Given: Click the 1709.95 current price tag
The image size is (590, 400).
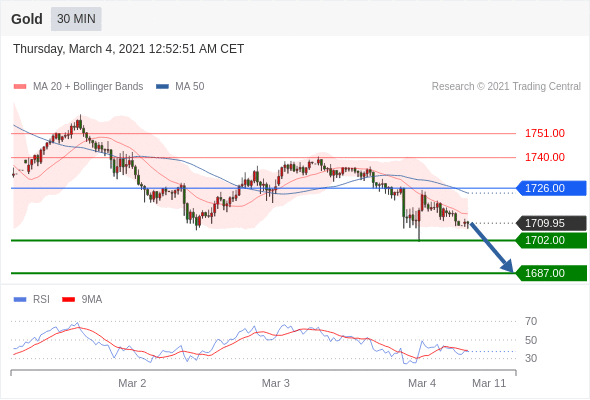Looking at the screenshot, I should pos(551,223).
